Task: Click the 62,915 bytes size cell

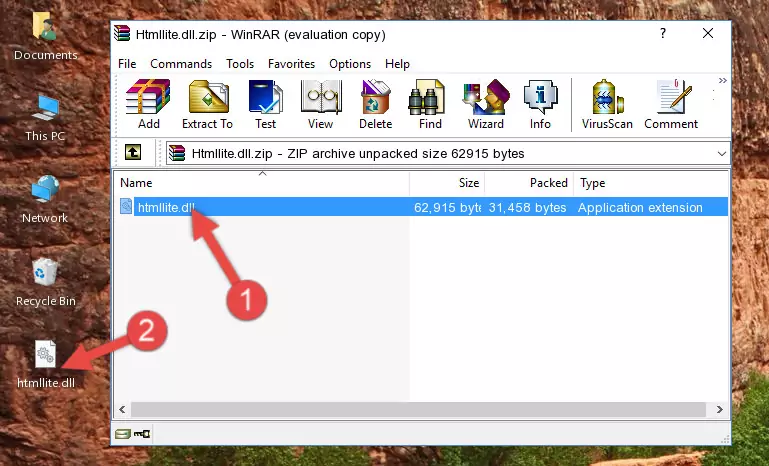Action: pyautogui.click(x=447, y=207)
